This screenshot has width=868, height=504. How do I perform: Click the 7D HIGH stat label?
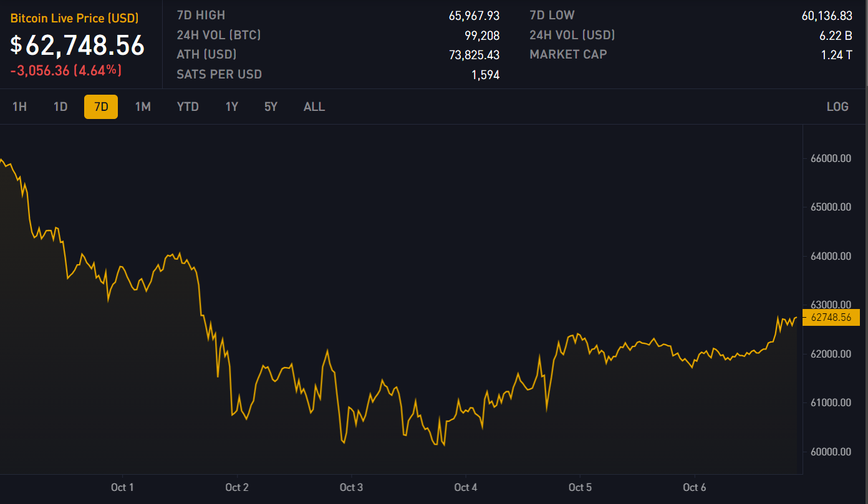[x=201, y=15]
